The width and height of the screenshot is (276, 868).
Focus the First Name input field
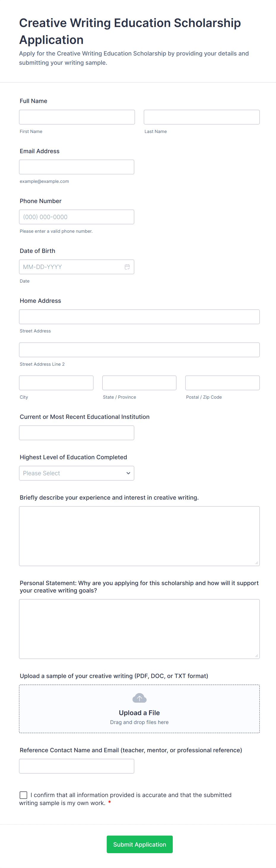pyautogui.click(x=77, y=117)
